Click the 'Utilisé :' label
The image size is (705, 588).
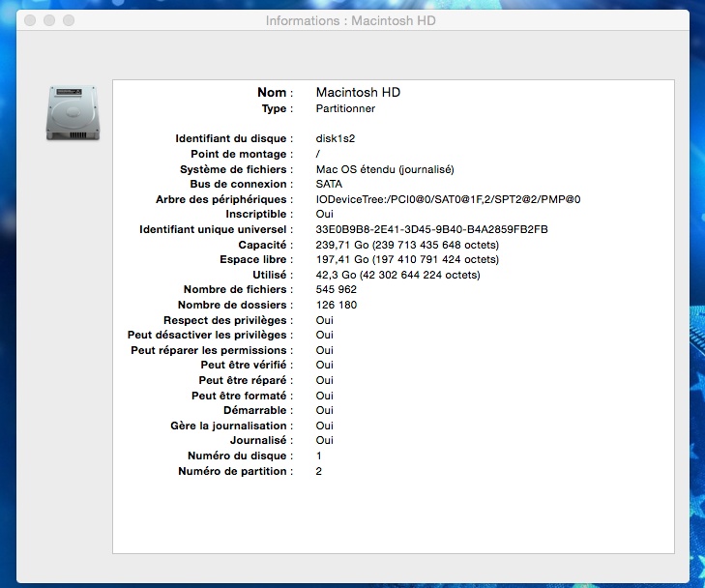tap(273, 275)
